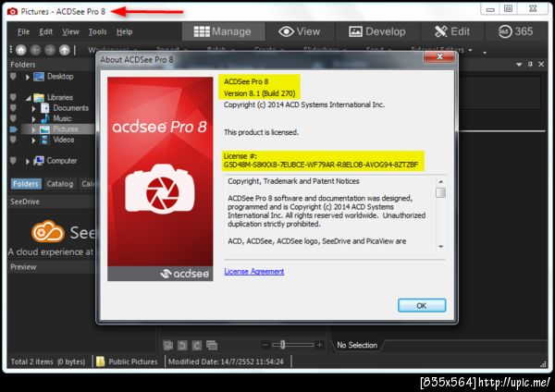This screenshot has width=555, height=392.
Task: Toggle Easy-Select marker beside Videos
Action: pos(13,140)
